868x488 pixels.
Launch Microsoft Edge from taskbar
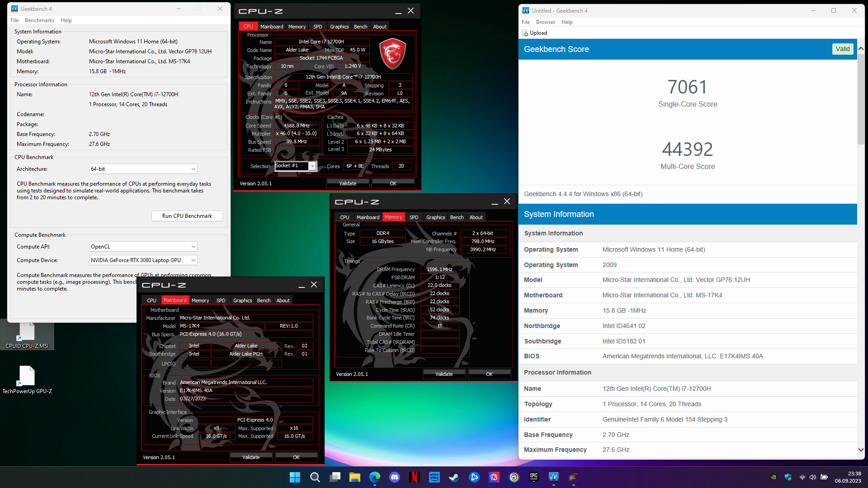[375, 477]
